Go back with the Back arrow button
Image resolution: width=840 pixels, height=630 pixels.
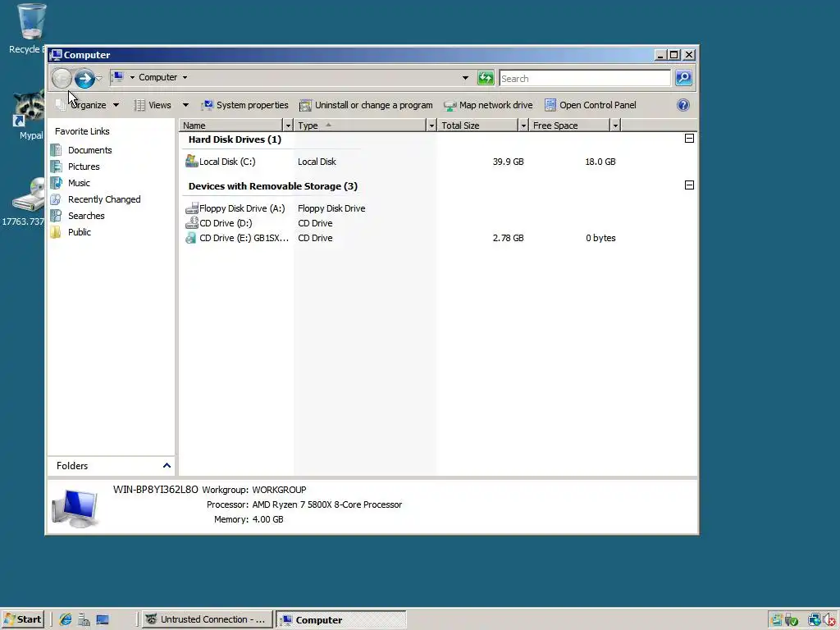click(x=62, y=79)
